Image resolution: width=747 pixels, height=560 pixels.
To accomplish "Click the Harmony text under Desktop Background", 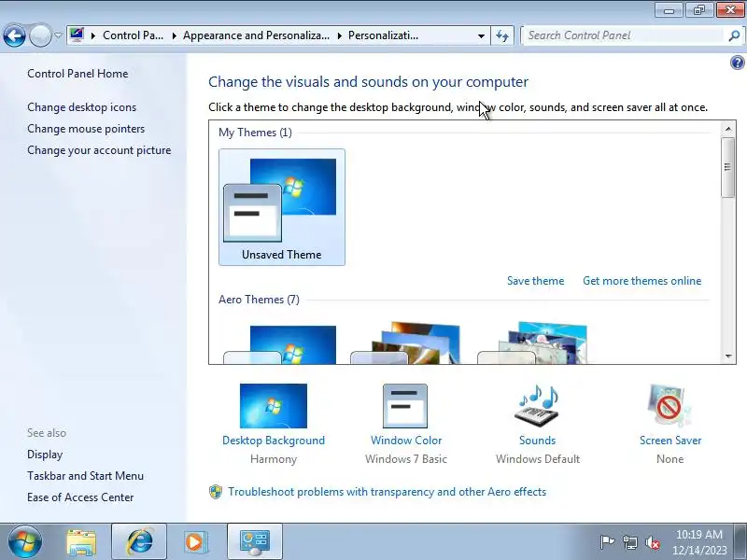I will [x=274, y=459].
